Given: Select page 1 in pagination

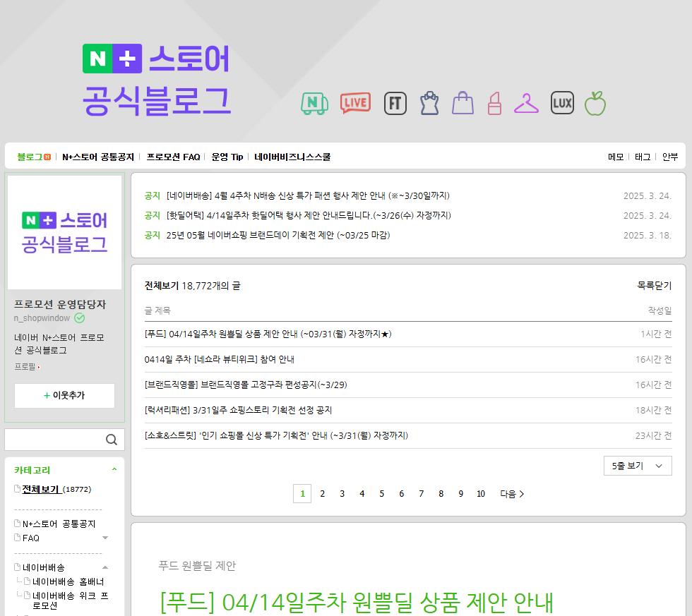Looking at the screenshot, I should 302,494.
